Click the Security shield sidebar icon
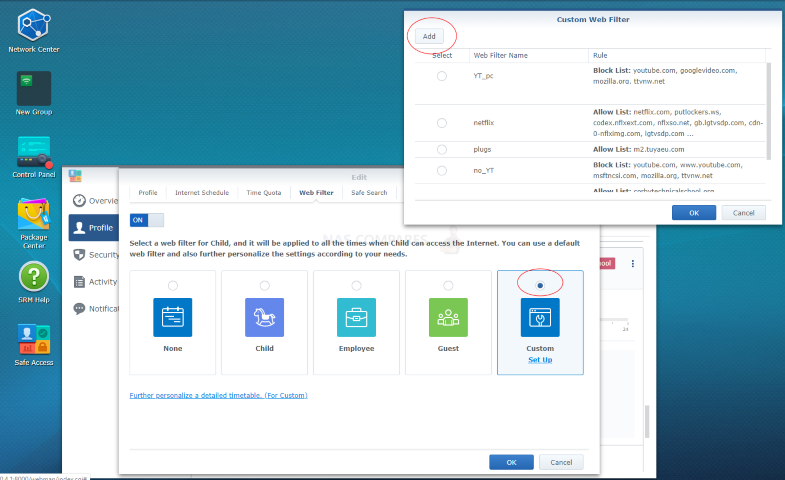This screenshot has width=785, height=480. (79, 255)
